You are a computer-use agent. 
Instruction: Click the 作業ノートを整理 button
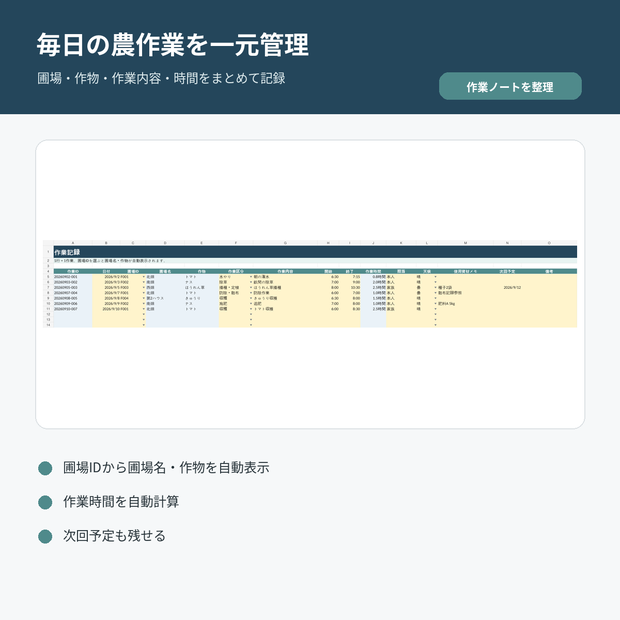coord(510,86)
